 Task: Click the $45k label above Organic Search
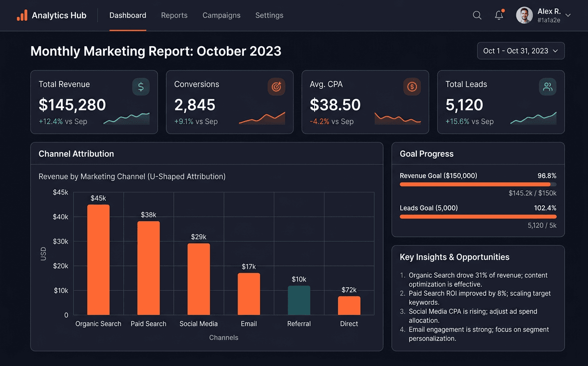tap(98, 198)
